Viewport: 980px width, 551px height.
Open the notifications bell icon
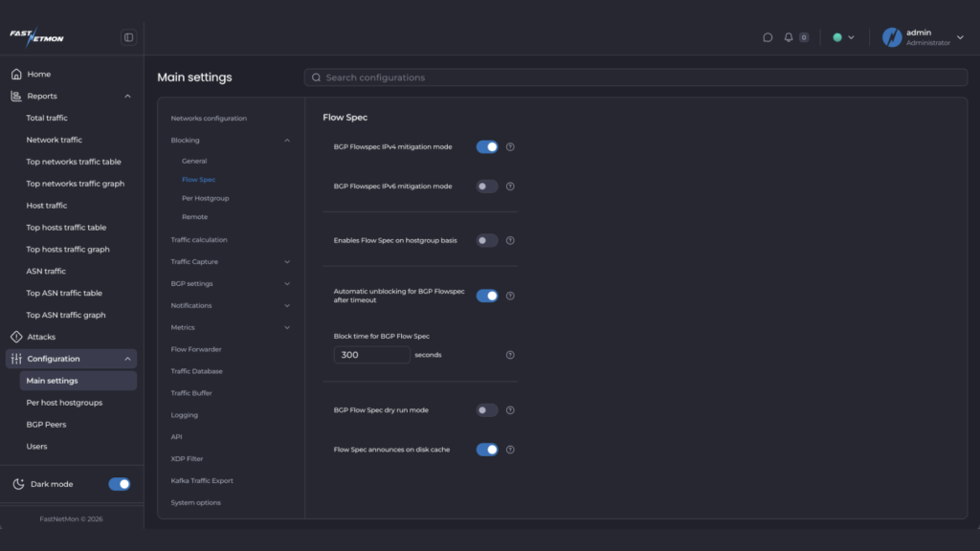(x=789, y=37)
